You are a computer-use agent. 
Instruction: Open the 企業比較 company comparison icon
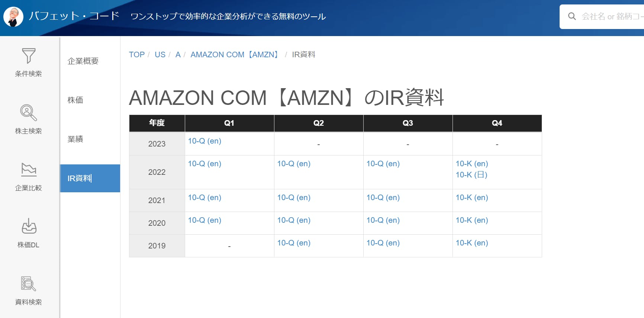[29, 170]
